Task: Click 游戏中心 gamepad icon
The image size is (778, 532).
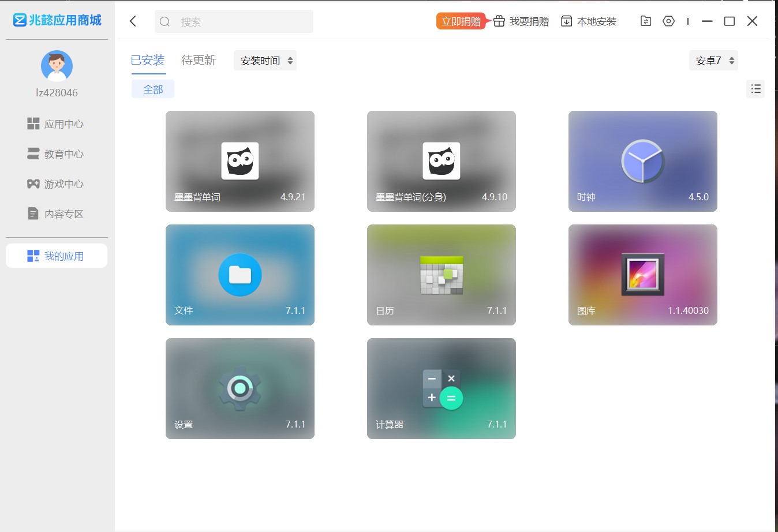Action: point(33,184)
